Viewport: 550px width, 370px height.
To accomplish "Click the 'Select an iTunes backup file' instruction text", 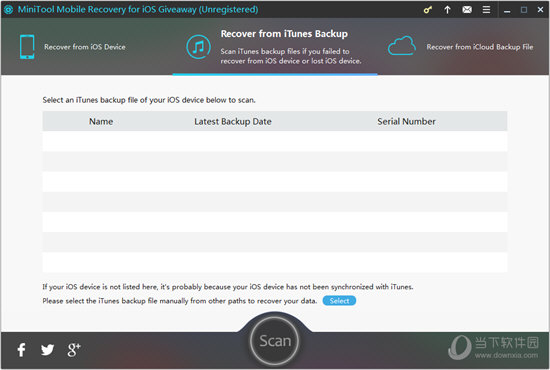I will click(x=149, y=100).
